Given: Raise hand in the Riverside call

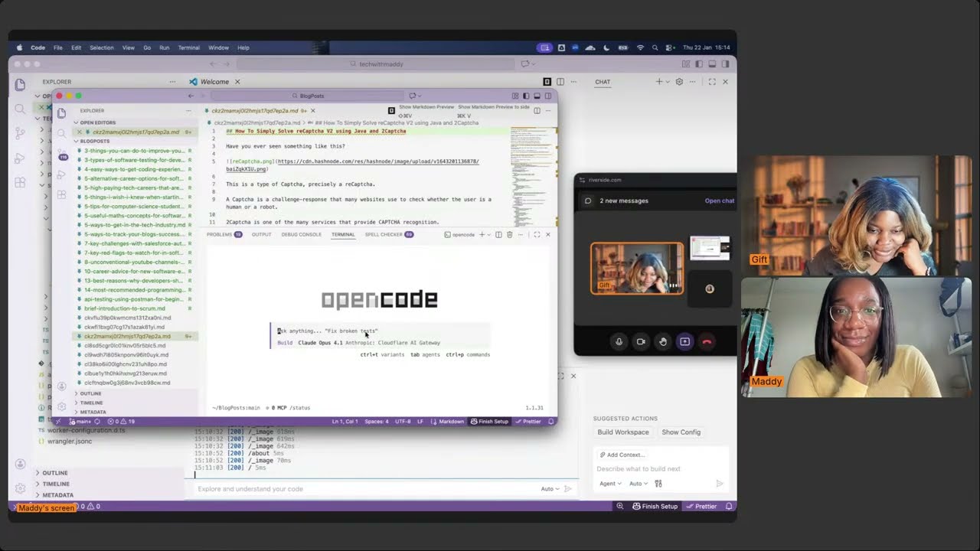Looking at the screenshot, I should [x=663, y=341].
